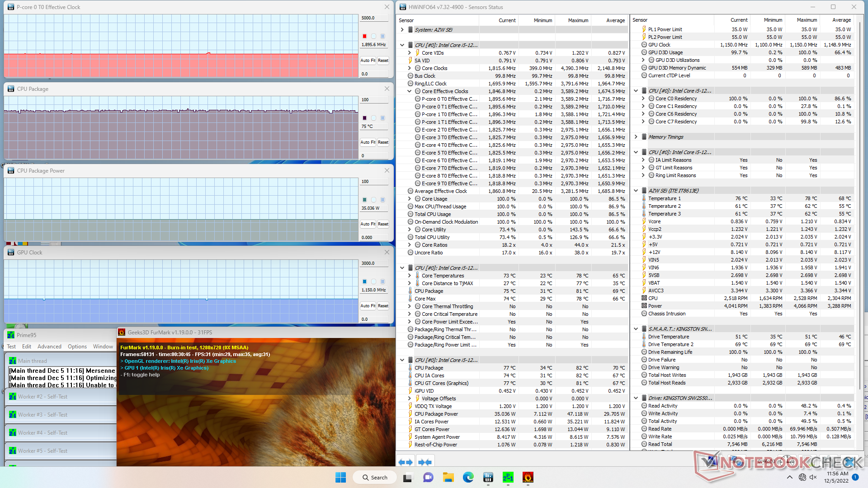Select the On-Demand Clock Modulation row
868x488 pixels.
tap(513, 222)
